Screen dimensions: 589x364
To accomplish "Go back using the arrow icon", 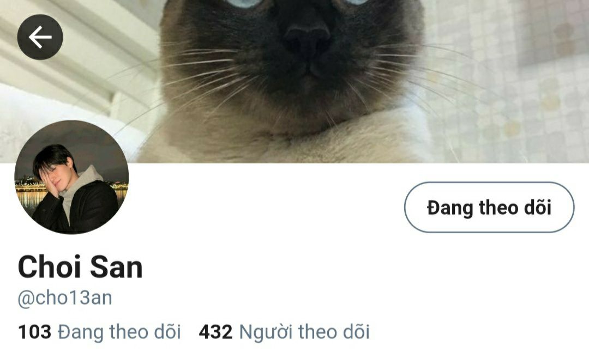I will pyautogui.click(x=40, y=37).
